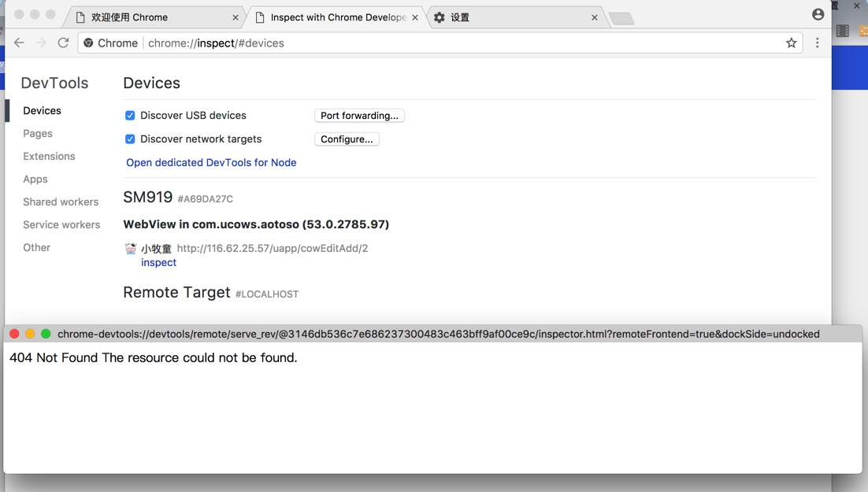Image resolution: width=868 pixels, height=492 pixels.
Task: Click the browser back arrow
Action: 19,43
